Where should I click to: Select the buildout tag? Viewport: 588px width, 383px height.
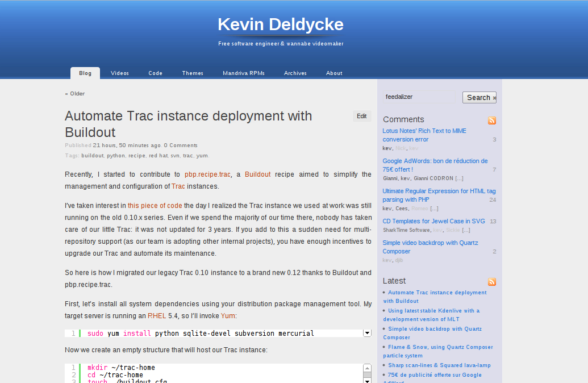click(x=92, y=156)
